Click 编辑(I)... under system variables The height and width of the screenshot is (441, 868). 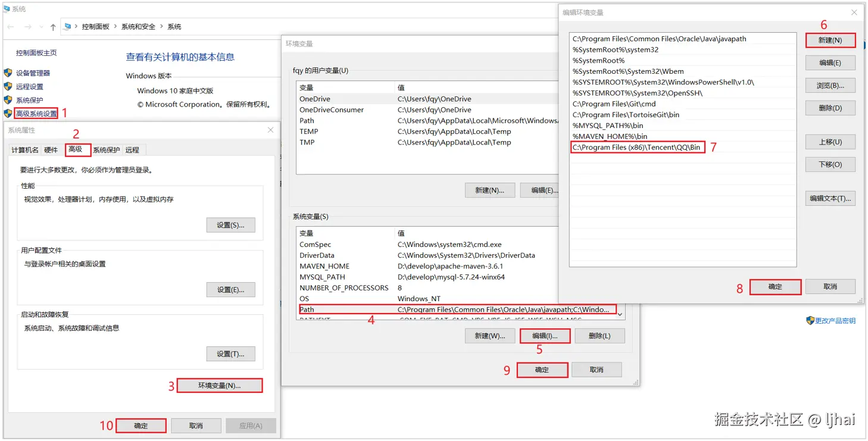pyautogui.click(x=544, y=336)
